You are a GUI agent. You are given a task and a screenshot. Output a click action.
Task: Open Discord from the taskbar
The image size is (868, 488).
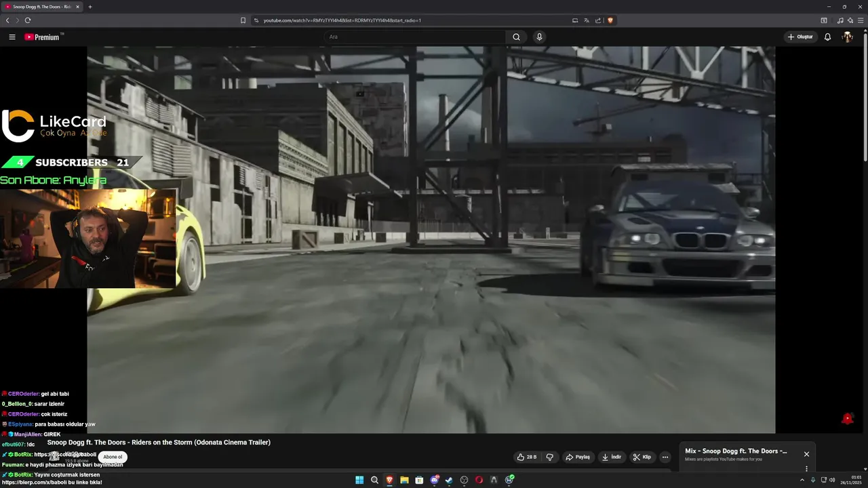tap(435, 480)
